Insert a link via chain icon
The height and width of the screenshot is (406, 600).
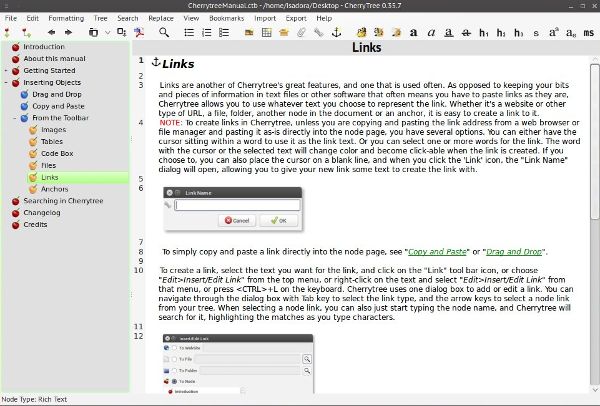click(318, 33)
